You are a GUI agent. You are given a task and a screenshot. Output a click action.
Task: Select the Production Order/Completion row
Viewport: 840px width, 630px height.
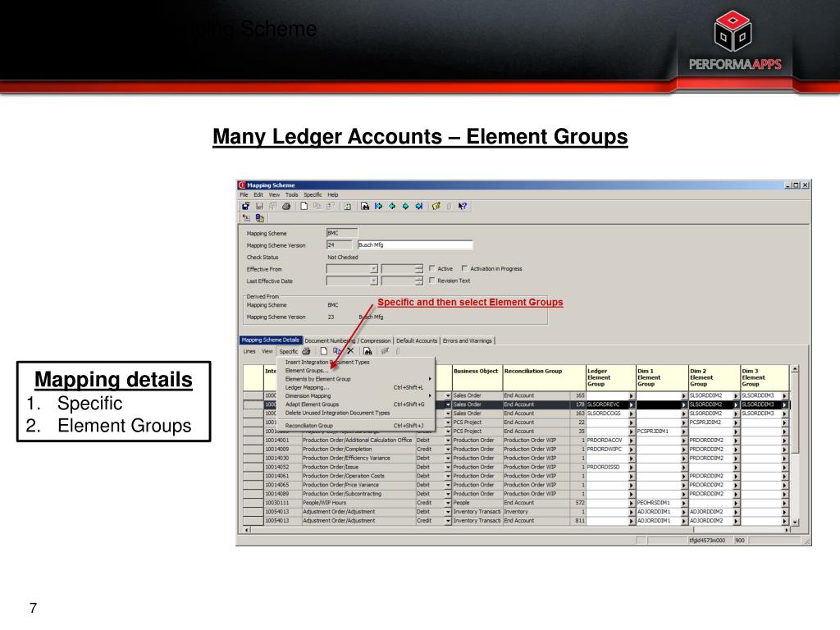coord(517,450)
